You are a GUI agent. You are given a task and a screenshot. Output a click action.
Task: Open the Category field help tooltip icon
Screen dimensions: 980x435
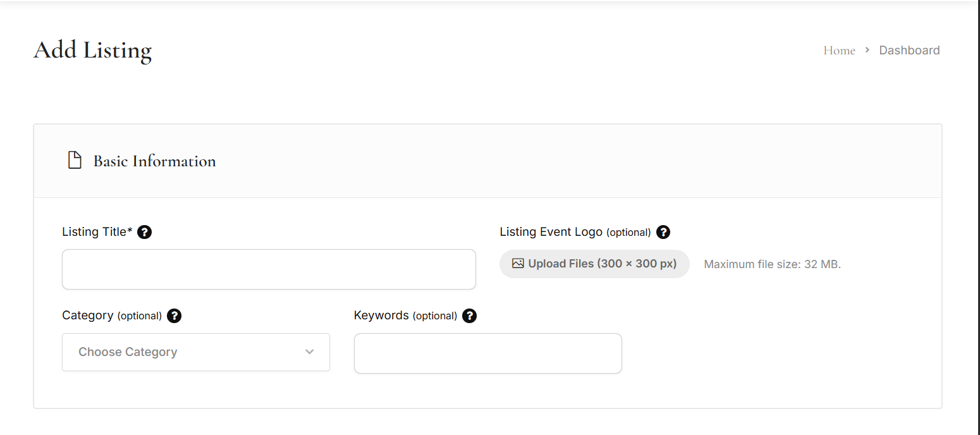pos(174,316)
